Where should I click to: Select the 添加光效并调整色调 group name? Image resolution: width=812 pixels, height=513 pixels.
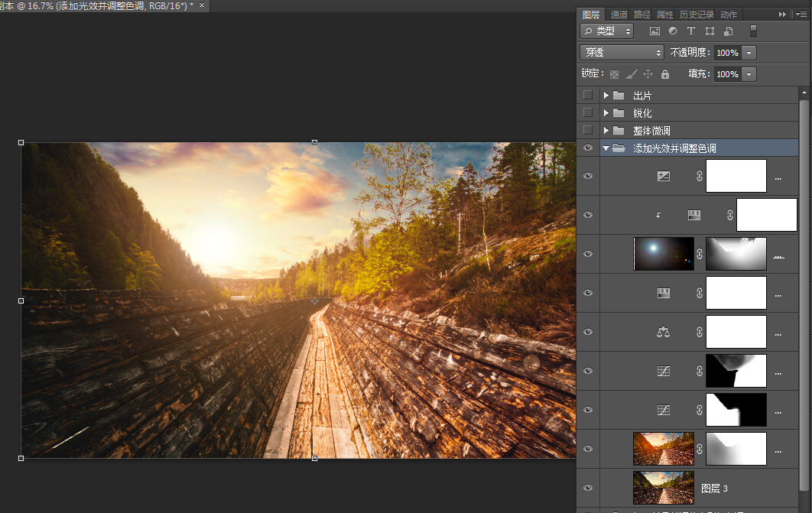pos(674,148)
